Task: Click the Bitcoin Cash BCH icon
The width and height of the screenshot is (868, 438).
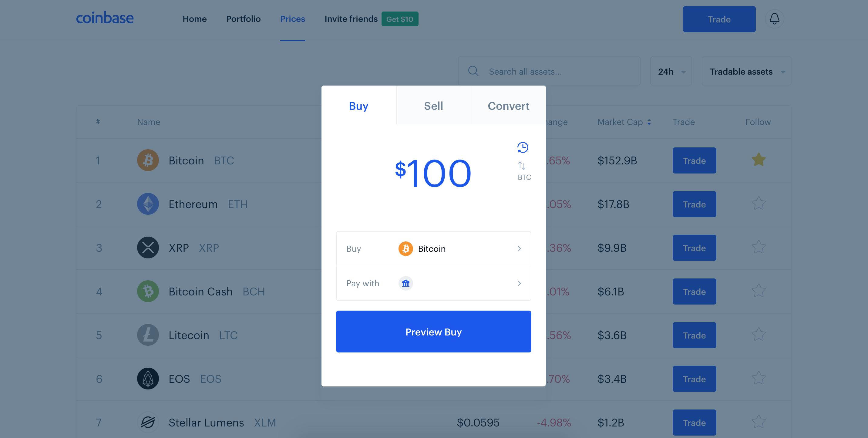Action: pos(147,291)
